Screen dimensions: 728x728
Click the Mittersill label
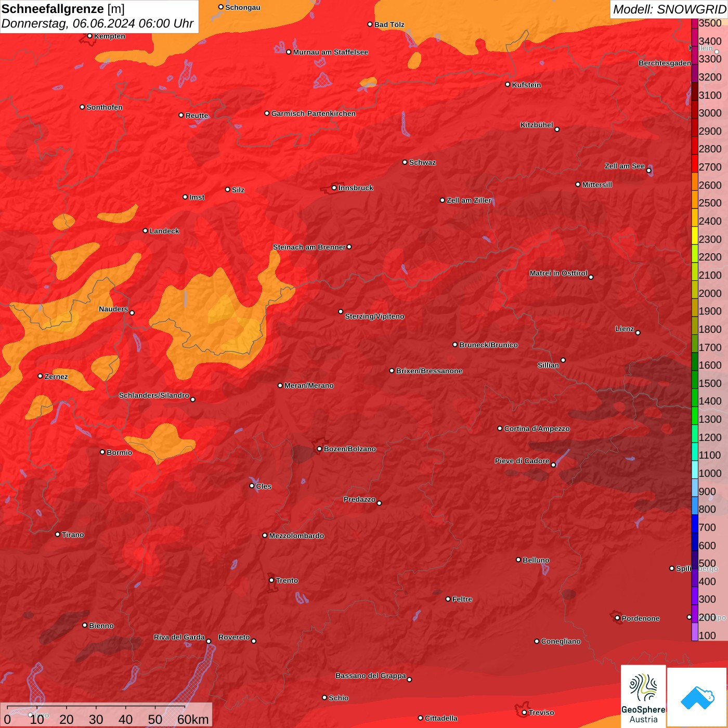[597, 185]
